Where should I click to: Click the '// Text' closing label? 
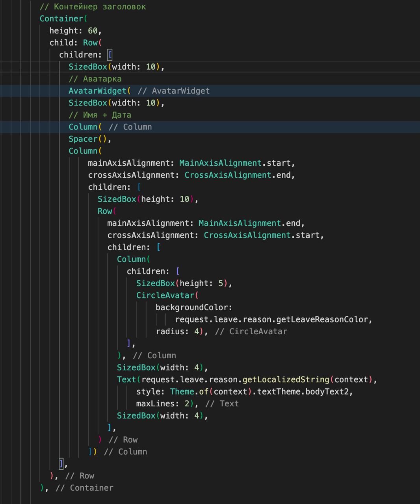(222, 404)
